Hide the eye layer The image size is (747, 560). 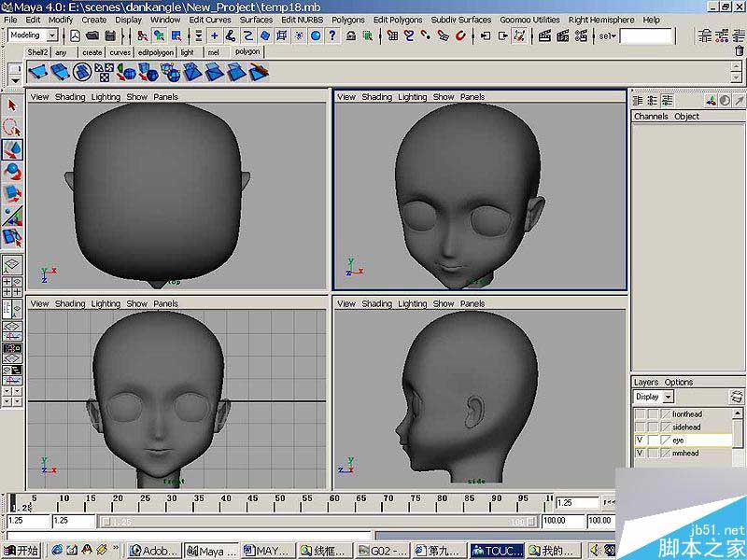coord(640,440)
